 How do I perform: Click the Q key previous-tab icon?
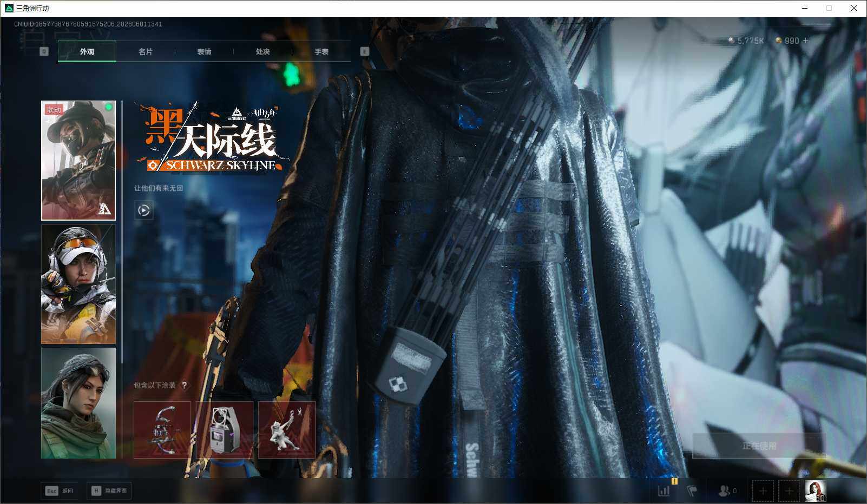pos(44,51)
